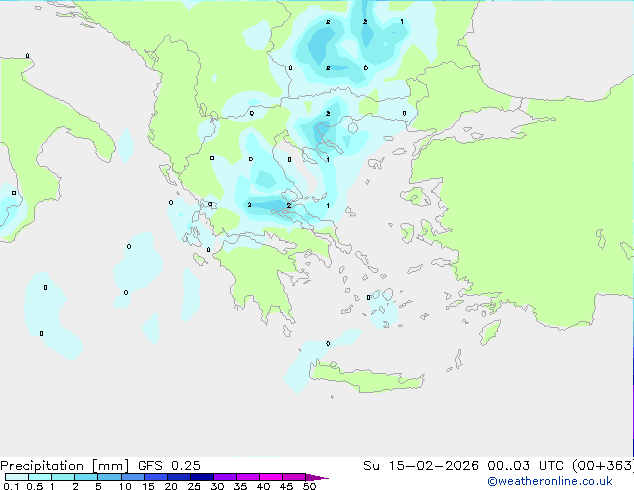Choose the 25–30 mm navy legend swatch
The image size is (634, 490).
(x=201, y=477)
